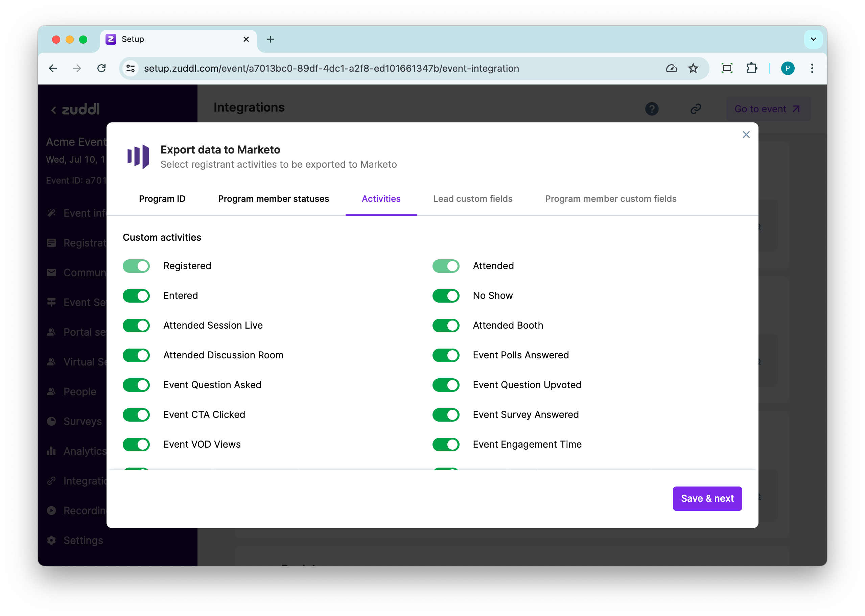
Task: Switch to Lead custom fields tab
Action: point(472,199)
